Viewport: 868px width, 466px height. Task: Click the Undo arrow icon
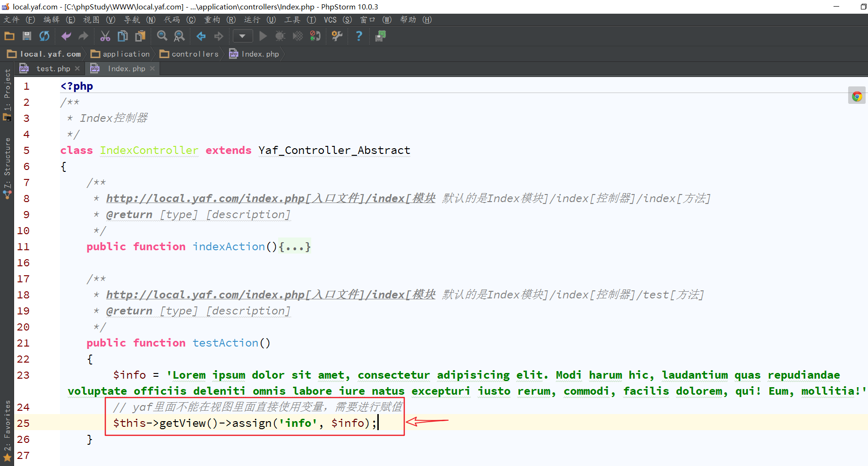[66, 36]
